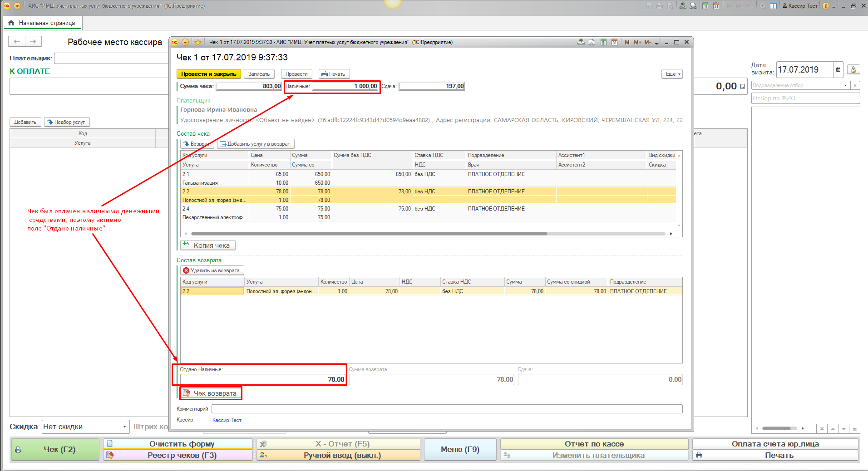This screenshot has height=471, width=868.
Task: Open the calendar icon in the check window title bar
Action: [614, 42]
